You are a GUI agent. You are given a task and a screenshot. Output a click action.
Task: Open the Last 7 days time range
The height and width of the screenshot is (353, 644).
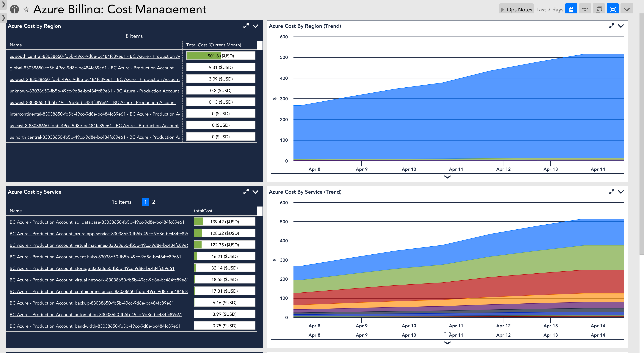pyautogui.click(x=549, y=10)
